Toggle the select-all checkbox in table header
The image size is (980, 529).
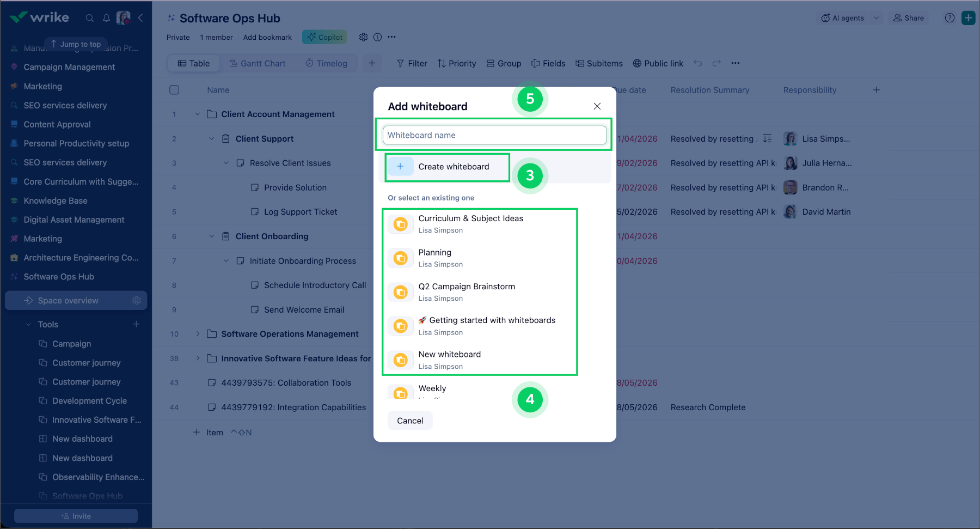point(174,90)
